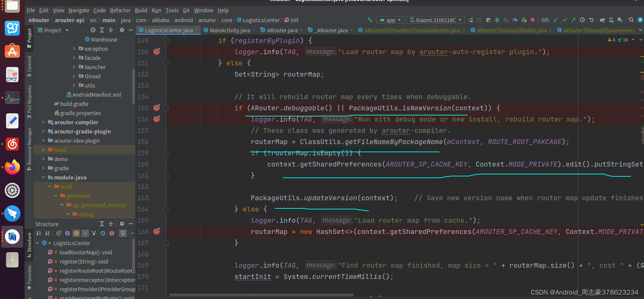The height and width of the screenshot is (299, 644).
Task: Toggle breakpoint on line 150
Action: (157, 51)
